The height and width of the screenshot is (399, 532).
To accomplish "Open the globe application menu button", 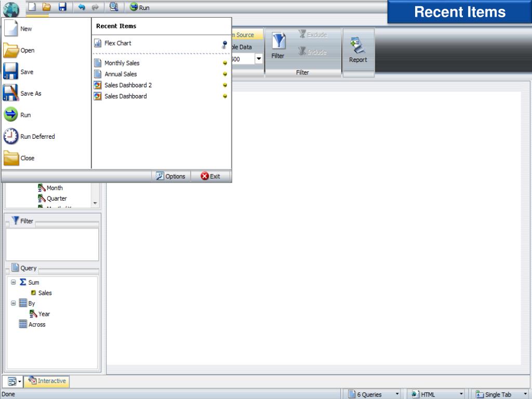I will coord(11,9).
